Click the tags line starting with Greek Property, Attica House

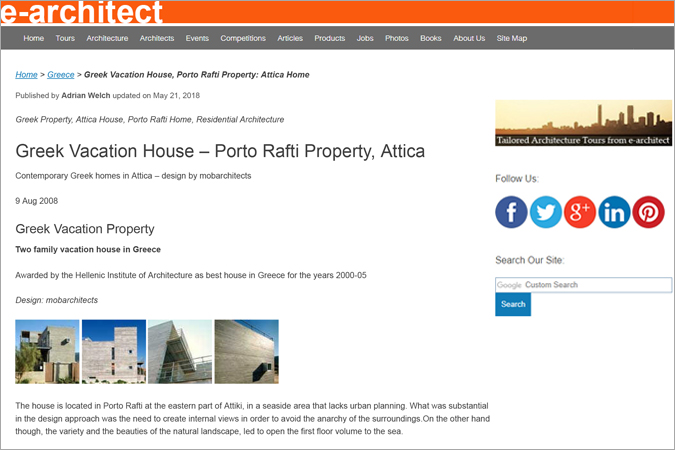tap(150, 119)
